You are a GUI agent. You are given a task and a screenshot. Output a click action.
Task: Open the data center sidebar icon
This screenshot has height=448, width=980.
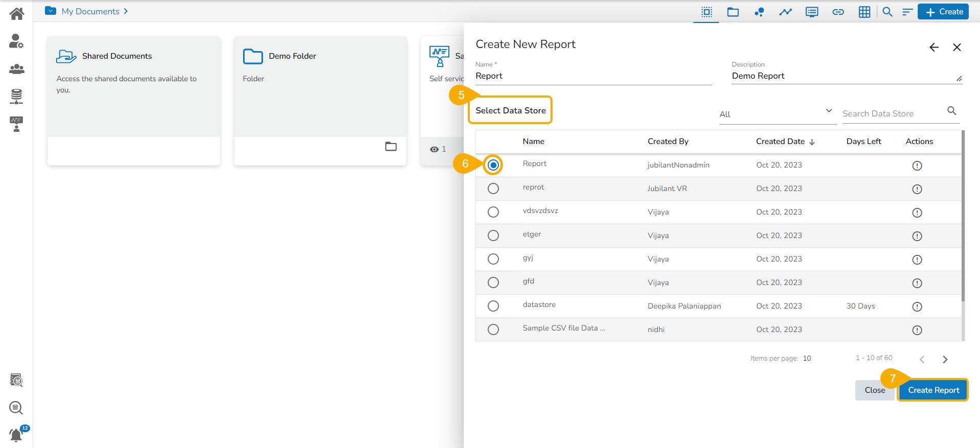[16, 96]
